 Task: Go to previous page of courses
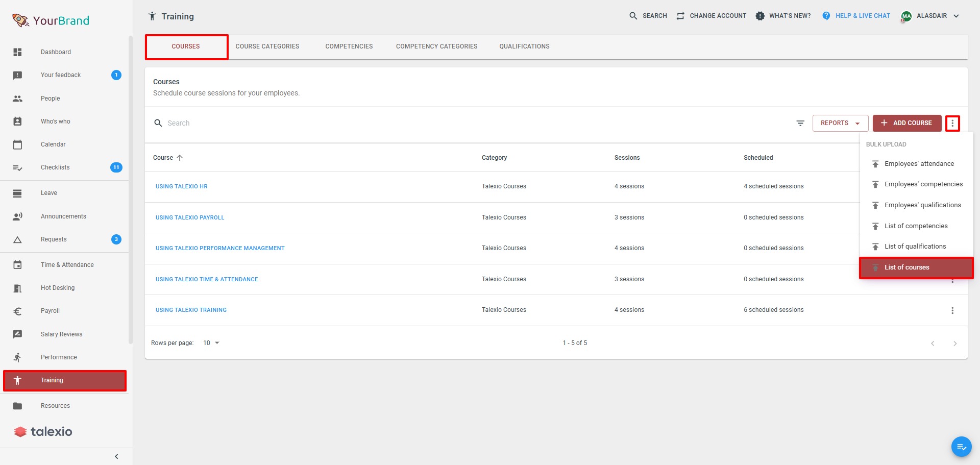(x=933, y=344)
